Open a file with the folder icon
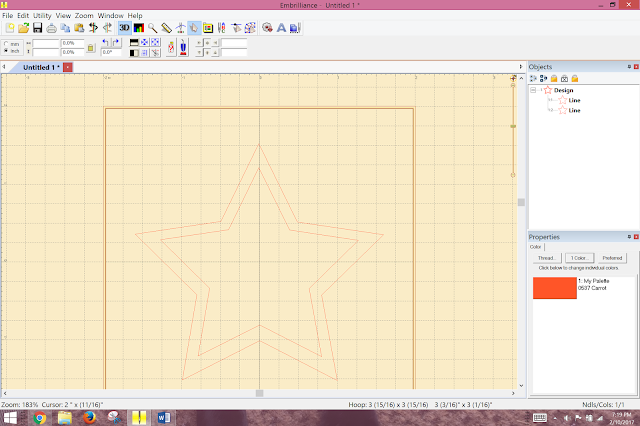 24,28
